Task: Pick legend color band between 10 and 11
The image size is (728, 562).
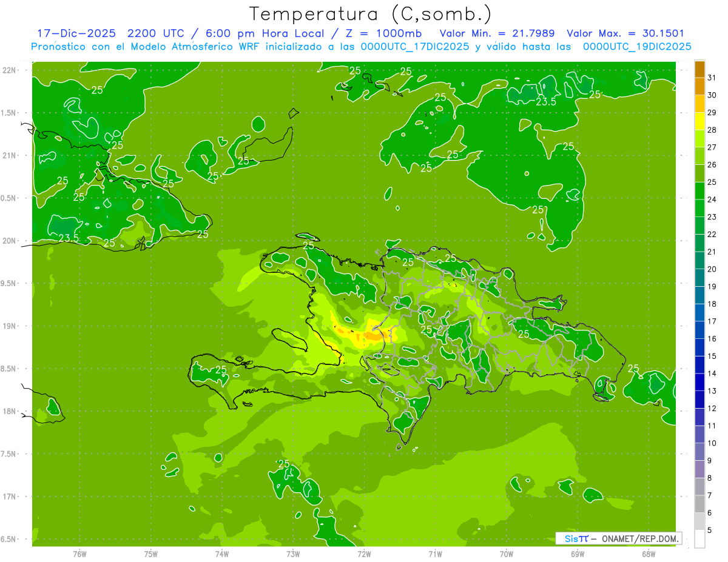Action: click(x=699, y=434)
